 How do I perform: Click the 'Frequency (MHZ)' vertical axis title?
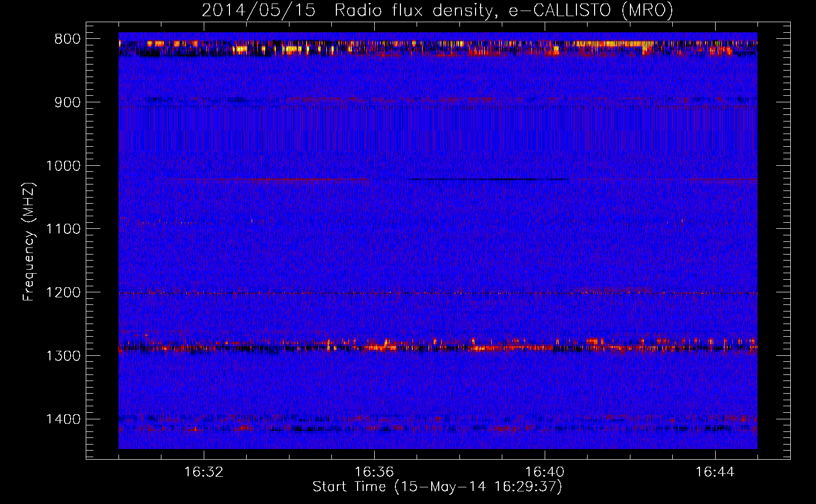tap(29, 242)
